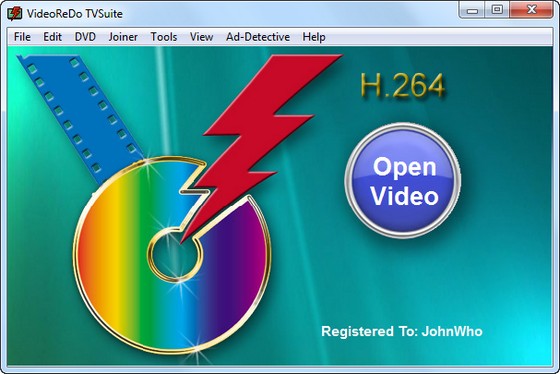Open the Tools menu
Screen dimensions: 560x374
pos(164,37)
